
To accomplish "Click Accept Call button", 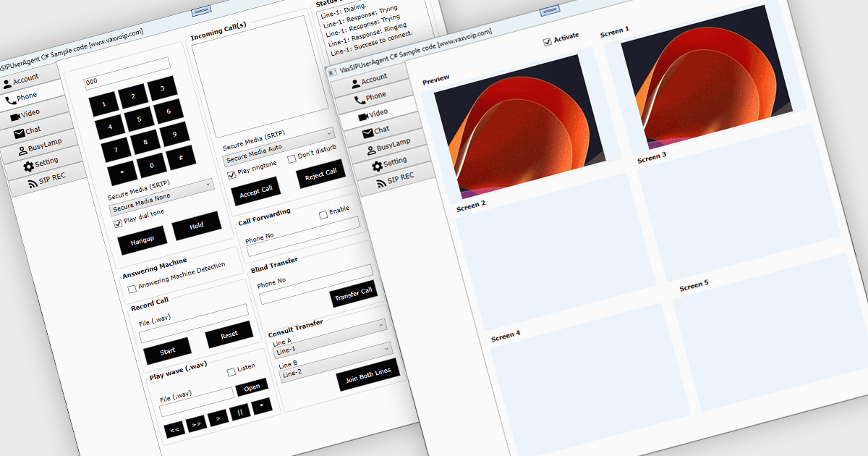I will click(x=256, y=190).
